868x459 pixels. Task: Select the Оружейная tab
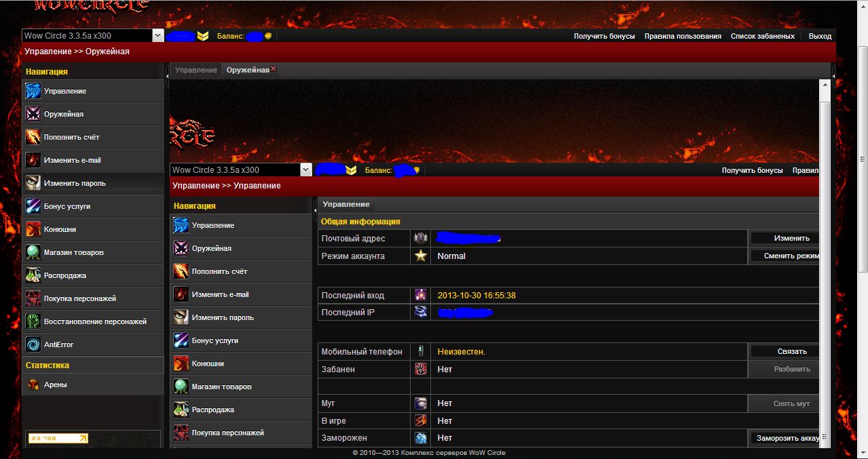click(248, 70)
